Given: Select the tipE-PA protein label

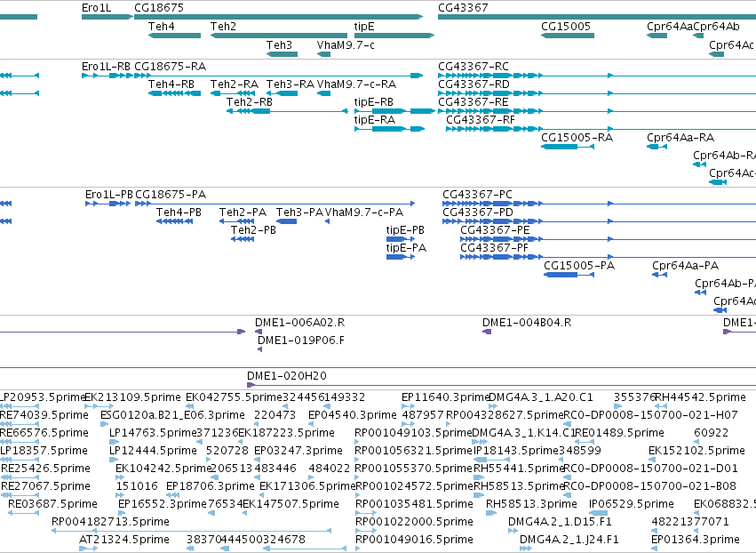Looking at the screenshot, I should coord(407,249).
